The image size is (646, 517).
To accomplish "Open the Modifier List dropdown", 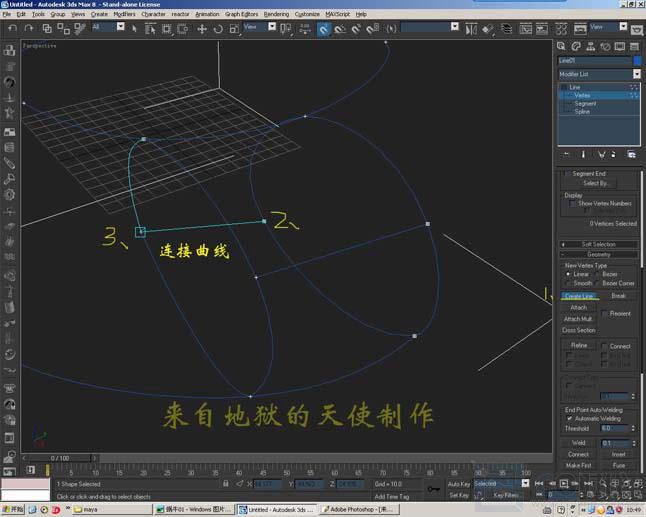I will (x=637, y=74).
